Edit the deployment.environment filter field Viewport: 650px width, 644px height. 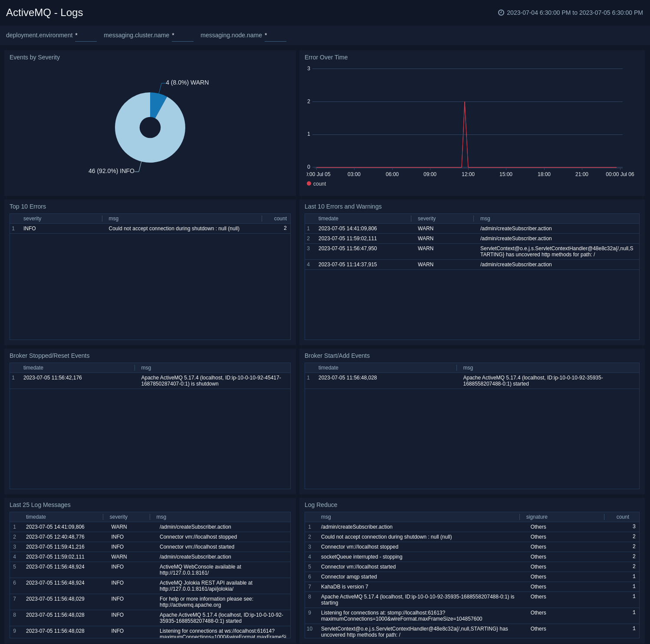pyautogui.click(x=85, y=36)
